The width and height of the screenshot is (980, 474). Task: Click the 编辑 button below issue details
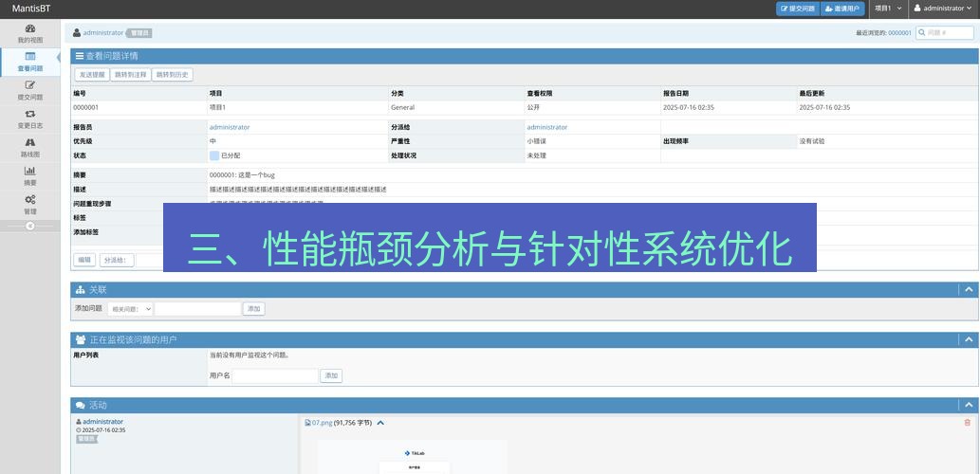click(x=84, y=260)
